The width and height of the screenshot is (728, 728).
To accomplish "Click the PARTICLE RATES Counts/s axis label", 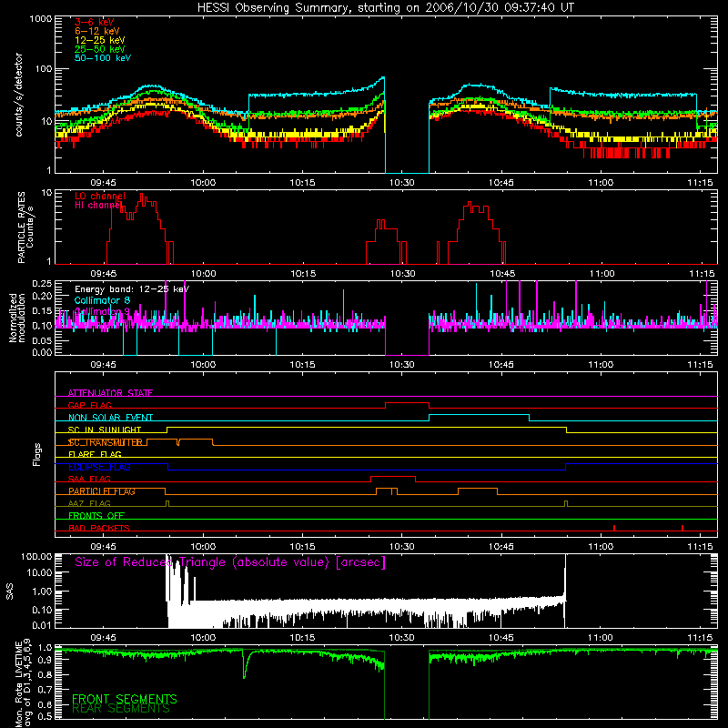I will tap(25, 227).
